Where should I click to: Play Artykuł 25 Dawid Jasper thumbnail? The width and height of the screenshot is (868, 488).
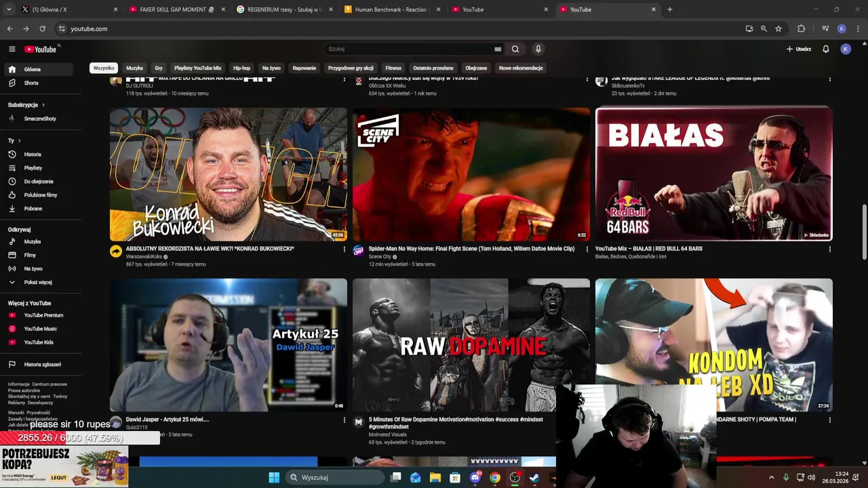point(229,345)
